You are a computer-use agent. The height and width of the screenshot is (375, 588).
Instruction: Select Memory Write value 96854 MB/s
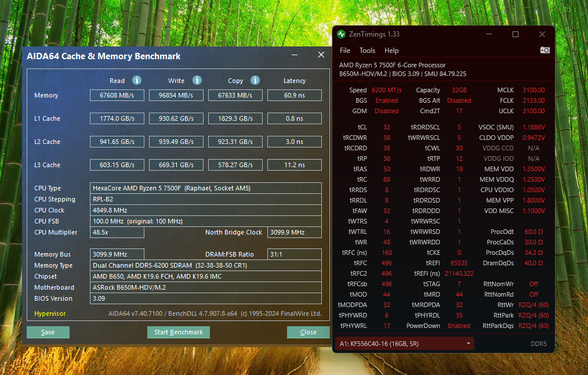tap(176, 95)
